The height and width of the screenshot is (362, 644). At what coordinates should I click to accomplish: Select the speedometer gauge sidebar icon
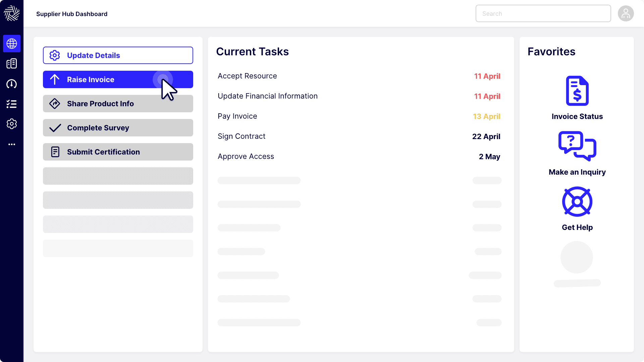click(12, 84)
